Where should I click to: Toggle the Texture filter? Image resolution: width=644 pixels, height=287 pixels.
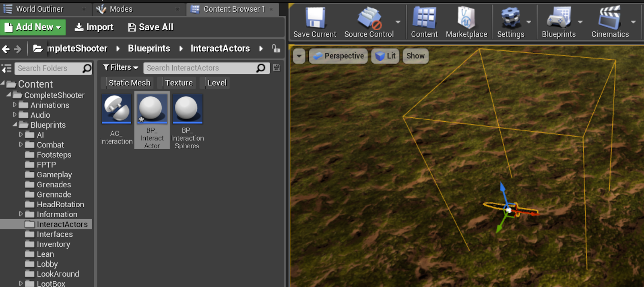[176, 83]
